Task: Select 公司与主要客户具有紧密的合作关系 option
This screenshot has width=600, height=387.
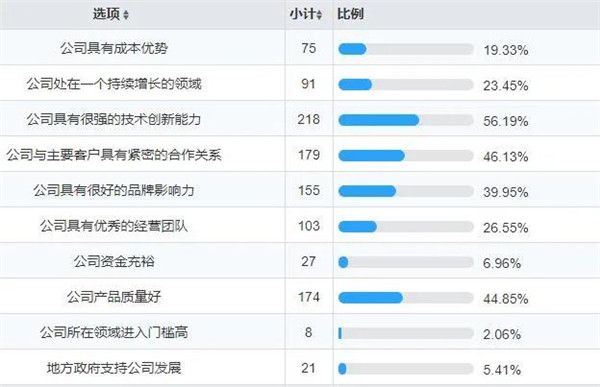Action: click(114, 155)
